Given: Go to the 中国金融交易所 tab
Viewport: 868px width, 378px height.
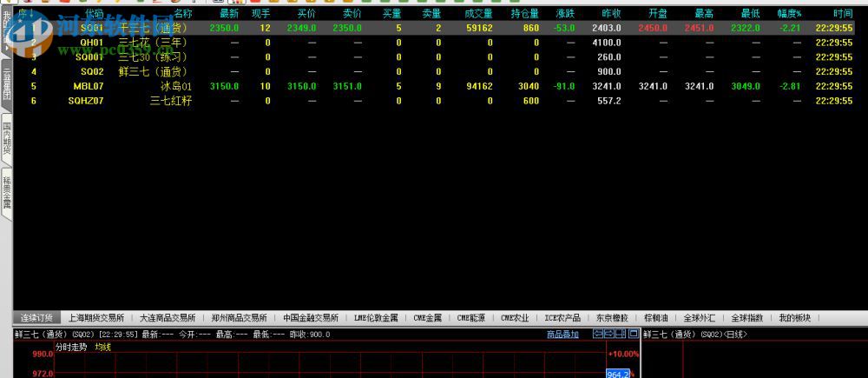Looking at the screenshot, I should [x=311, y=318].
